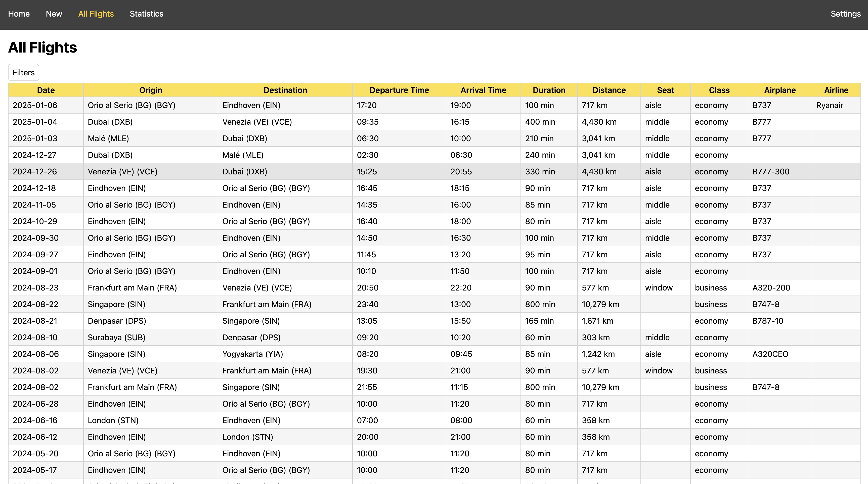Image resolution: width=868 pixels, height=484 pixels.
Task: Click the Airline column header
Action: 836,90
